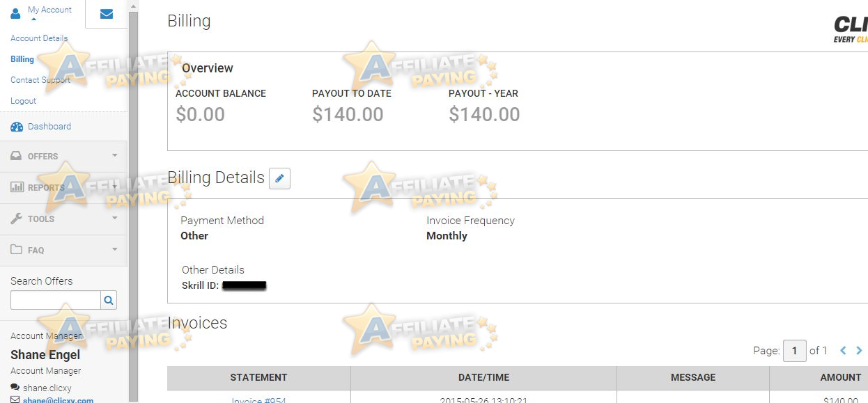Click the Tools wrench icon
Image resolution: width=868 pixels, height=403 pixels.
pyautogui.click(x=17, y=219)
